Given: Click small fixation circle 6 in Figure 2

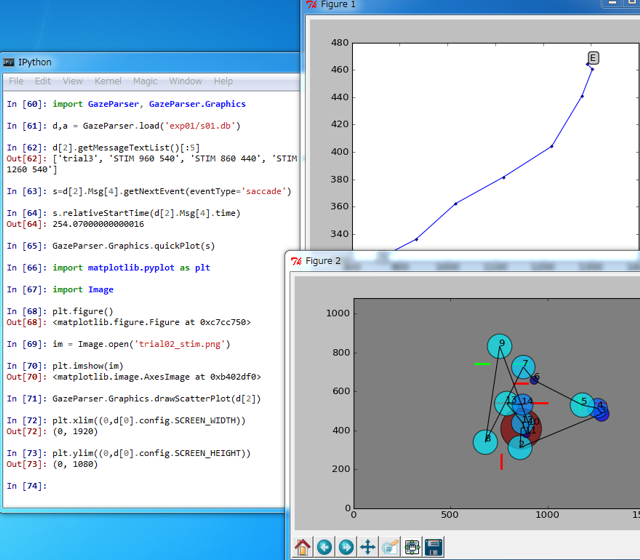Looking at the screenshot, I should (x=534, y=380).
